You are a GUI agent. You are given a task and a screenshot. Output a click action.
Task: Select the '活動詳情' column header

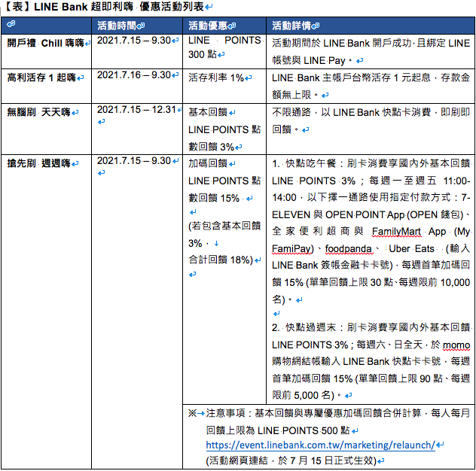pos(291,26)
